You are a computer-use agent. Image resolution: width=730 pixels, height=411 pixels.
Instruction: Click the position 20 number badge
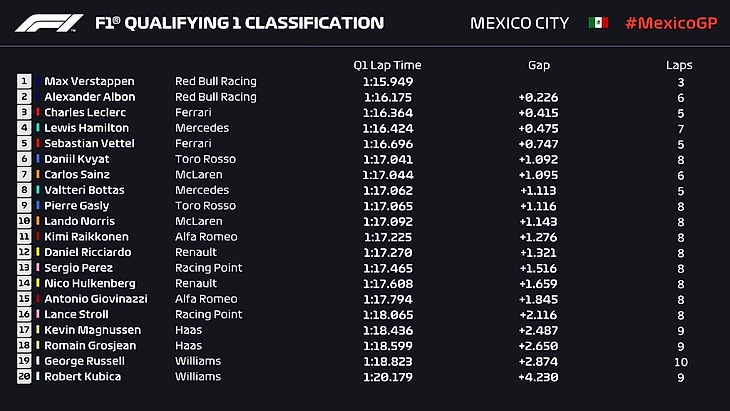coord(24,377)
